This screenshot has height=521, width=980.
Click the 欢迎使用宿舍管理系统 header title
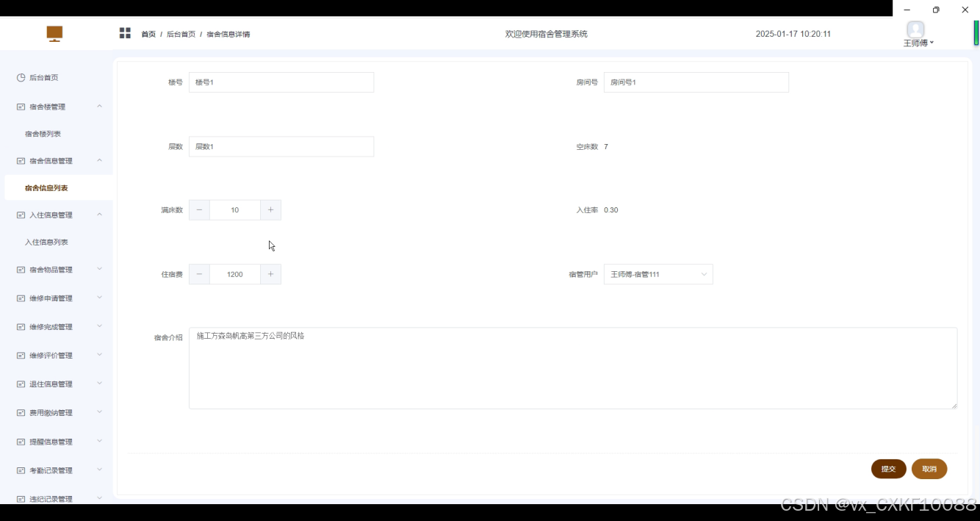coord(547,34)
